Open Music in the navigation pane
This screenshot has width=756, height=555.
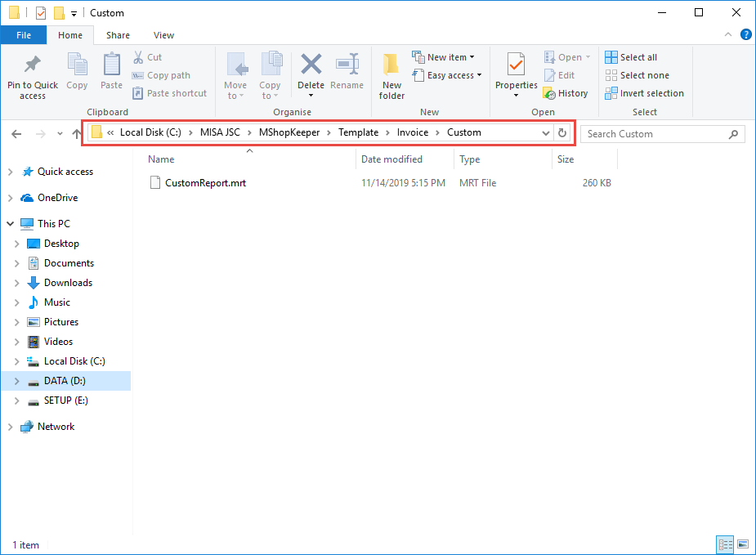point(57,302)
